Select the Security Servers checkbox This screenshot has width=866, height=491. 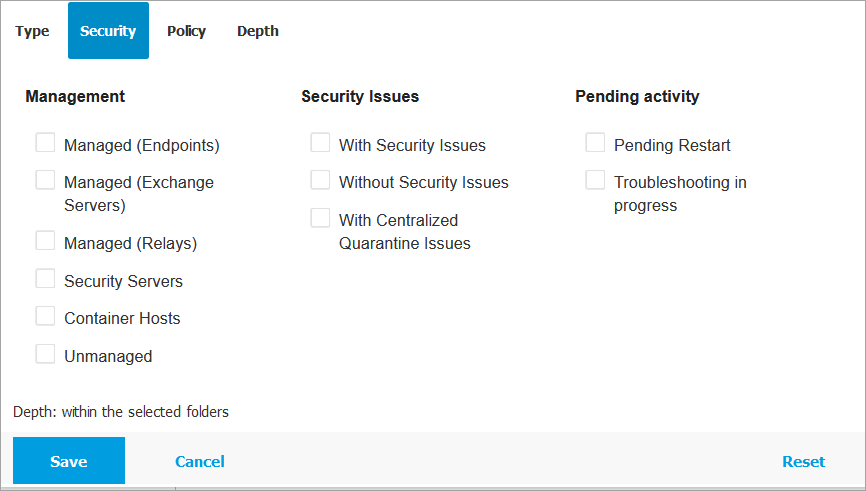pos(45,279)
